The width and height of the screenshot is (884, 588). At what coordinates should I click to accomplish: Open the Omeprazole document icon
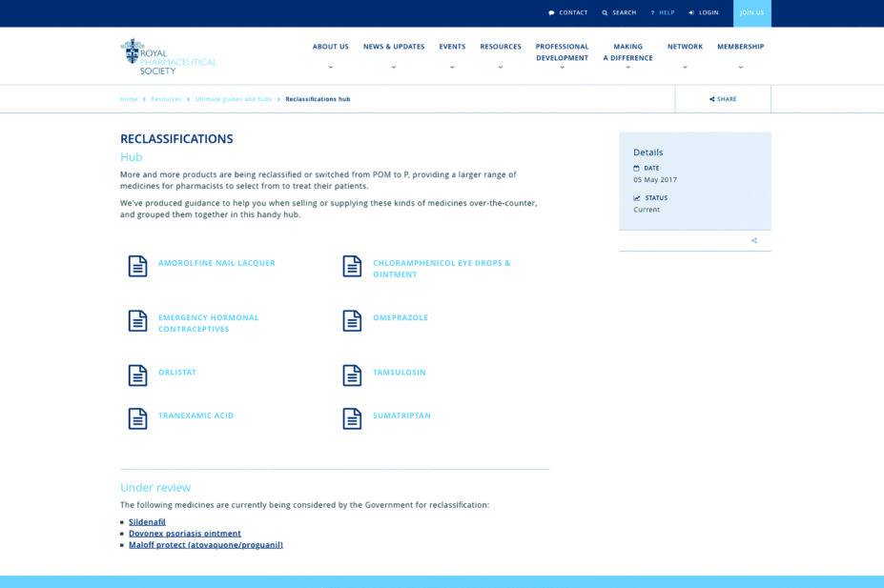coord(352,320)
